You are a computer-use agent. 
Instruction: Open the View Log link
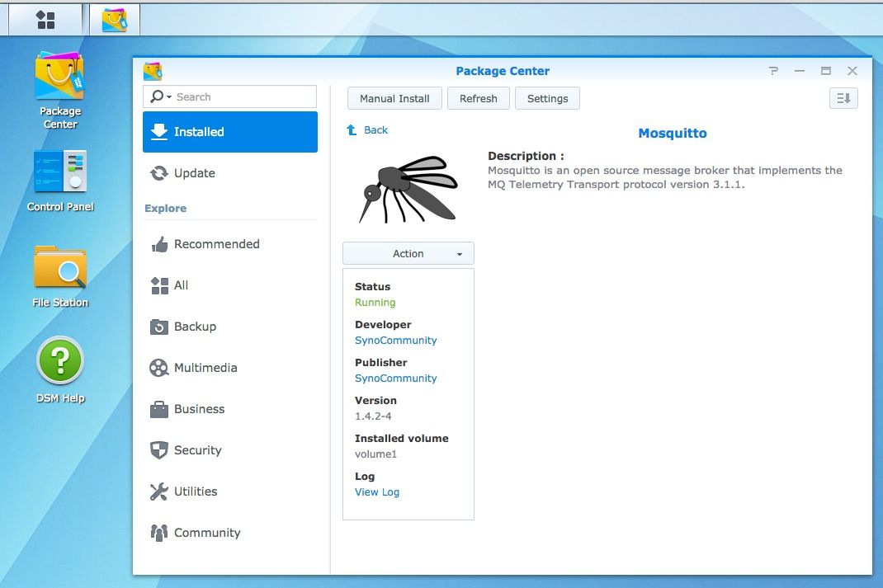[377, 492]
